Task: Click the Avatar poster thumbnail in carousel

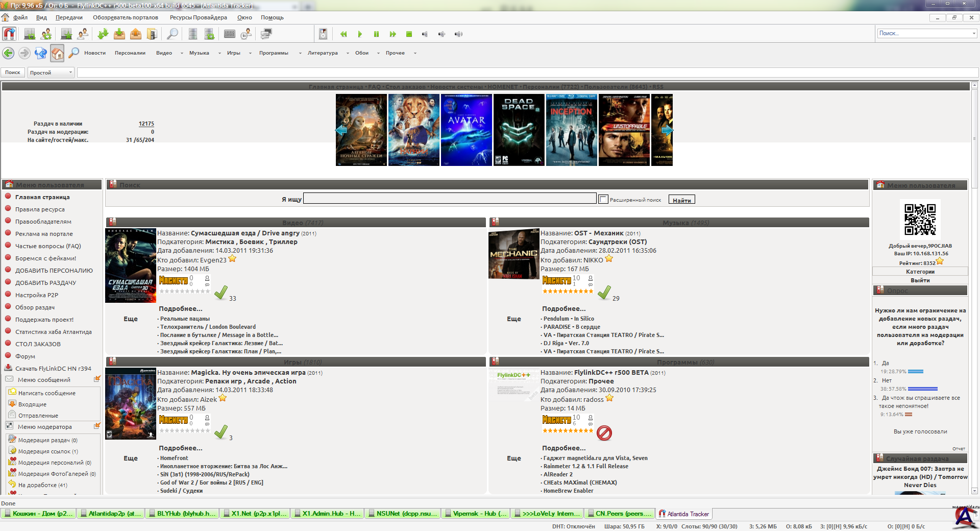Action: click(466, 130)
